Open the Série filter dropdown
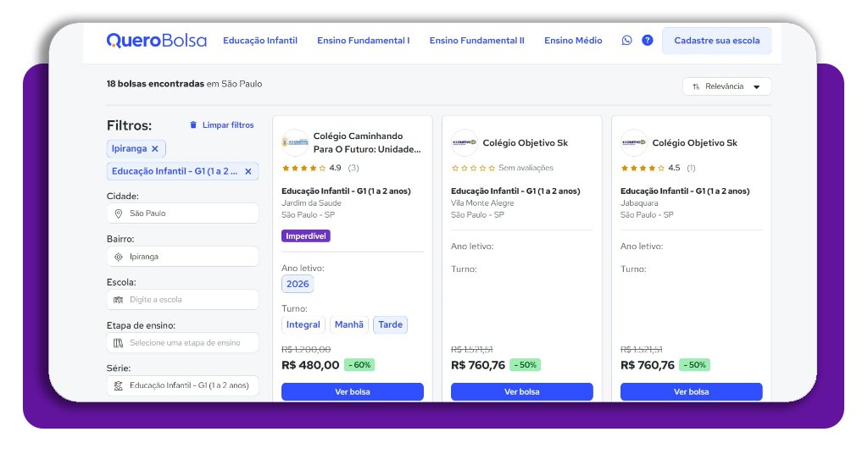 pos(182,385)
